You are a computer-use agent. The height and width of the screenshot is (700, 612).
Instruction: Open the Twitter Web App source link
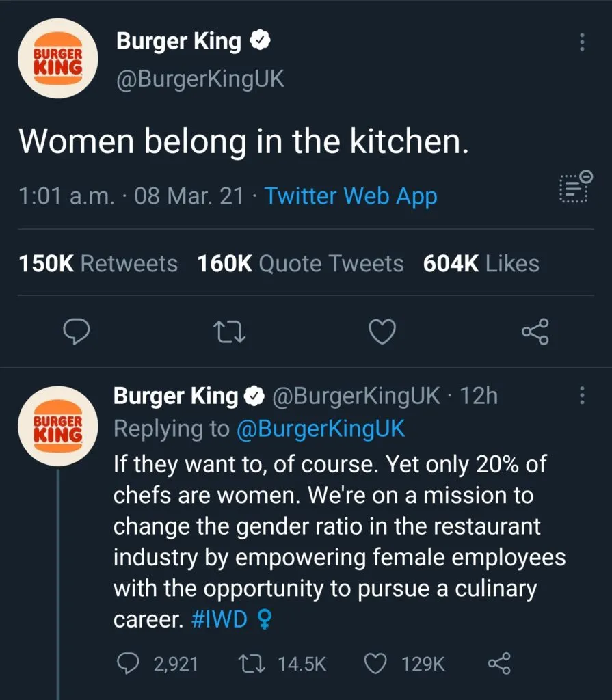[x=350, y=196]
